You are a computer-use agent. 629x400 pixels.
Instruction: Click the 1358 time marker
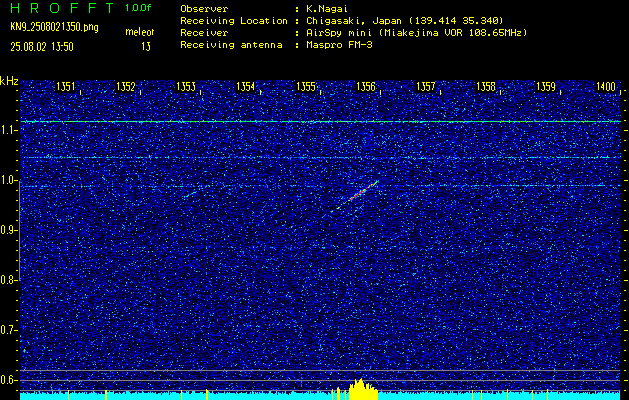point(486,86)
